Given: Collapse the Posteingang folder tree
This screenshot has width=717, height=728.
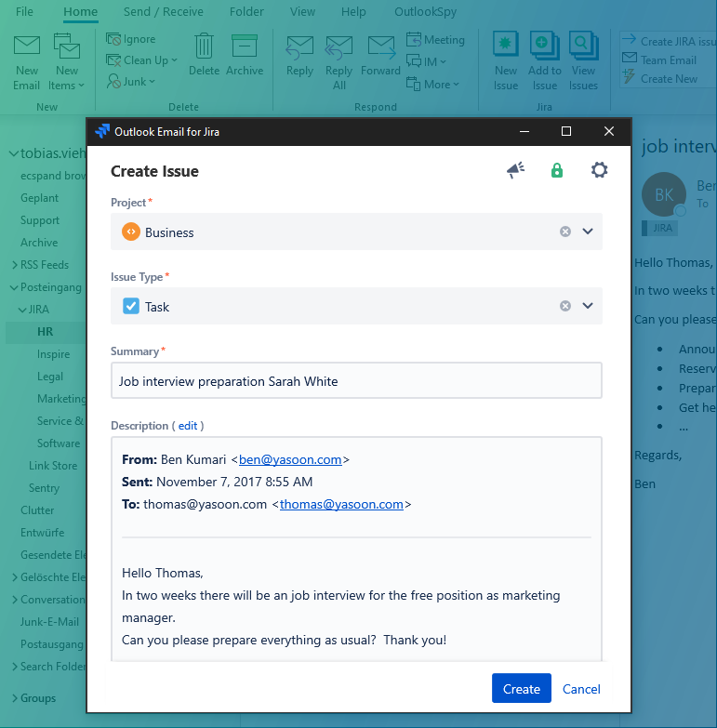Looking at the screenshot, I should pos(14,287).
